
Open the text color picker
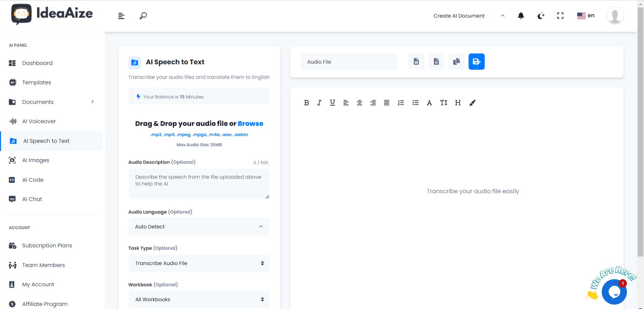(429, 103)
